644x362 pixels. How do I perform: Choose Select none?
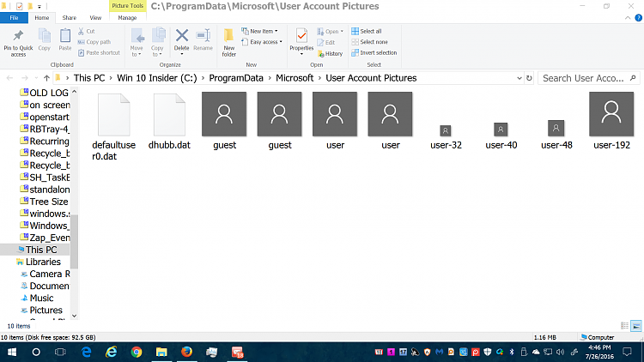pos(369,42)
